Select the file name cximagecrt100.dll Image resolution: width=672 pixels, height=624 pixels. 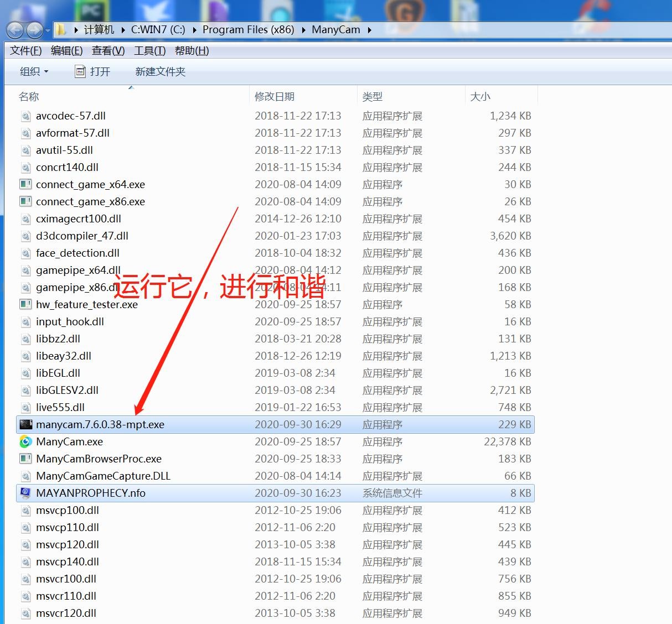click(79, 219)
